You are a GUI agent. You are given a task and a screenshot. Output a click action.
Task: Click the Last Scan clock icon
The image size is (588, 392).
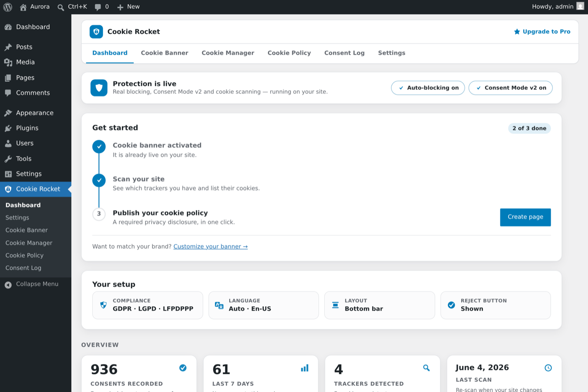pyautogui.click(x=548, y=368)
